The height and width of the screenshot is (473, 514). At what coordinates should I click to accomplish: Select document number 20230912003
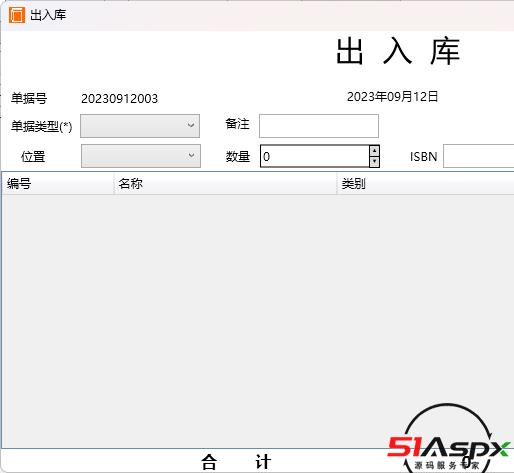coord(119,99)
